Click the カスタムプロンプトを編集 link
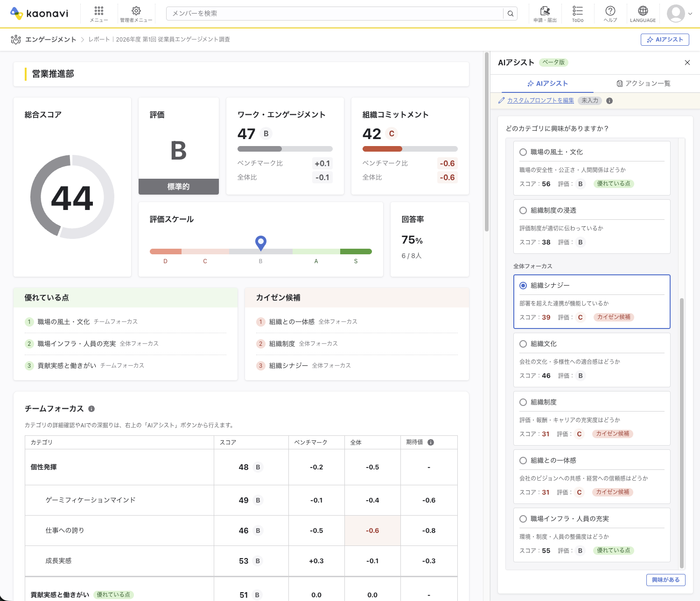The height and width of the screenshot is (601, 700). coord(540,100)
